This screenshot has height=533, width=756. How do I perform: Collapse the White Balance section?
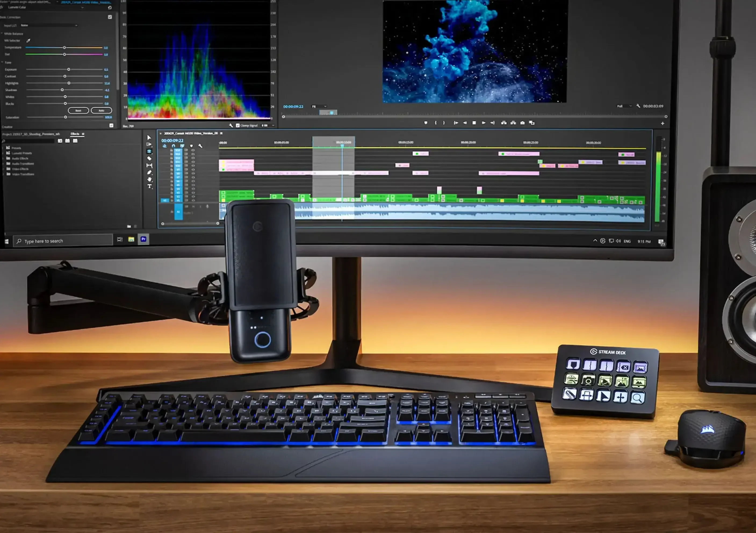tap(2, 33)
